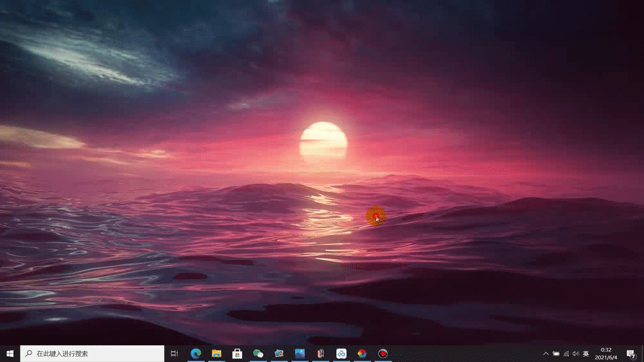Launch Microsoft Edge from the taskbar
Image resolution: width=644 pixels, height=362 pixels.
pyautogui.click(x=196, y=354)
